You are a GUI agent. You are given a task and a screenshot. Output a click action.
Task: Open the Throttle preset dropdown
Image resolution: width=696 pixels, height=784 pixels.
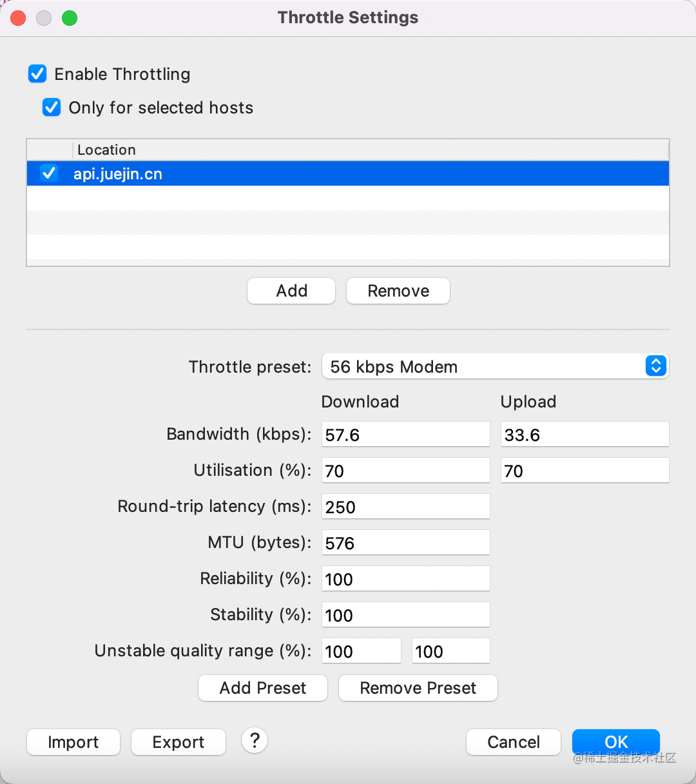point(495,366)
